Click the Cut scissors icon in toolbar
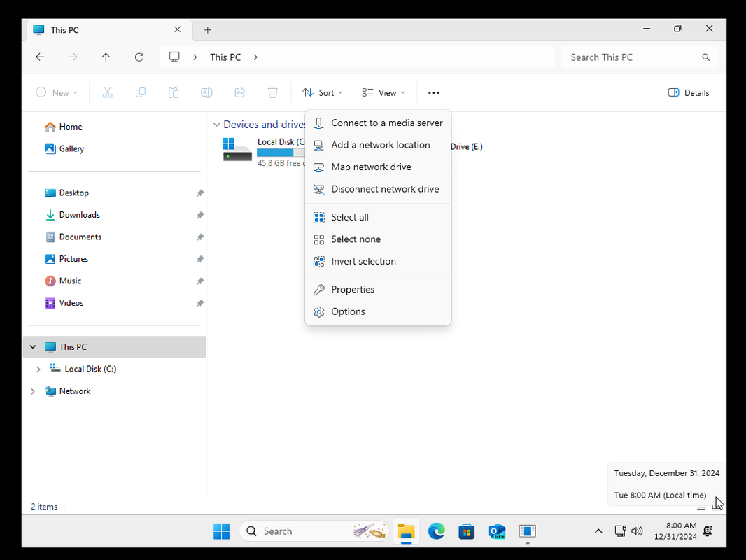The width and height of the screenshot is (746, 560). (108, 93)
